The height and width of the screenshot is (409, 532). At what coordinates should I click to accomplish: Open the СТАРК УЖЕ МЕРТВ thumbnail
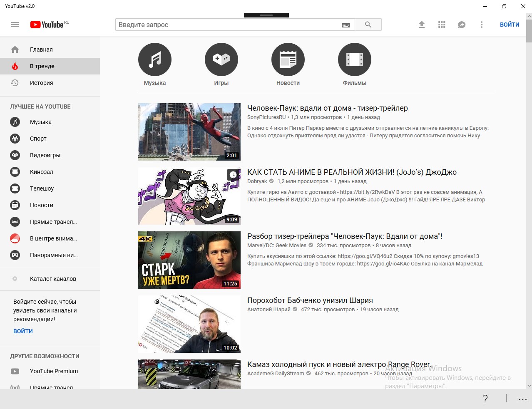coord(189,260)
